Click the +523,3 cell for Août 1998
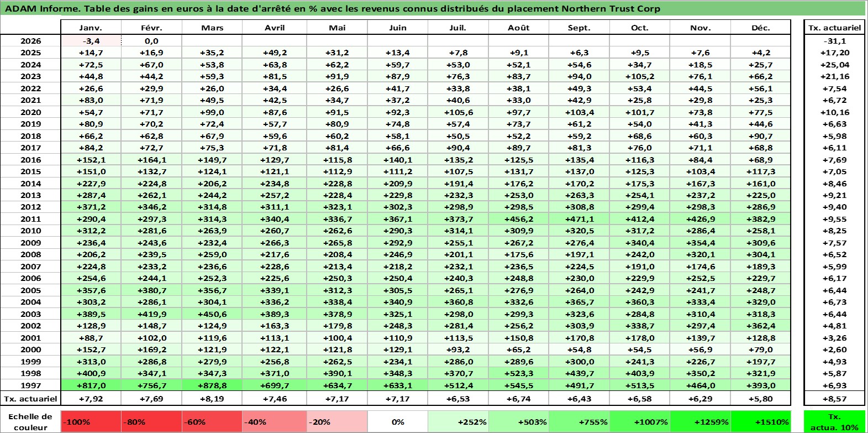 pyautogui.click(x=518, y=373)
